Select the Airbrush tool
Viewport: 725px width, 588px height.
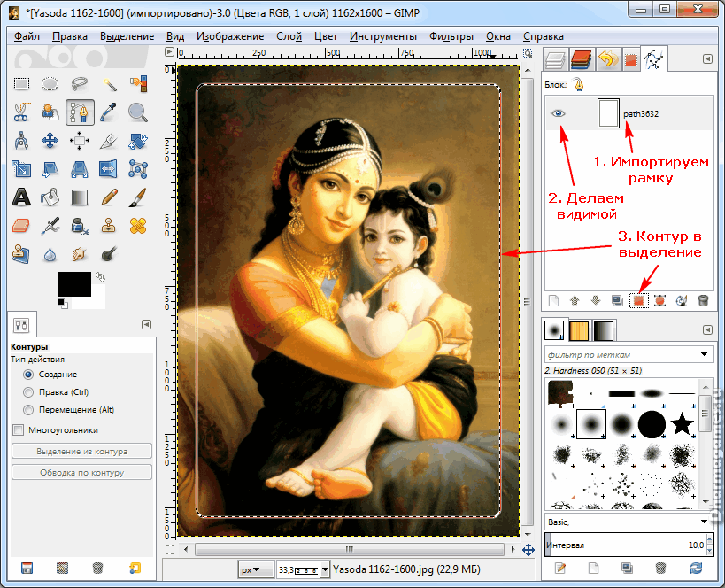50,226
